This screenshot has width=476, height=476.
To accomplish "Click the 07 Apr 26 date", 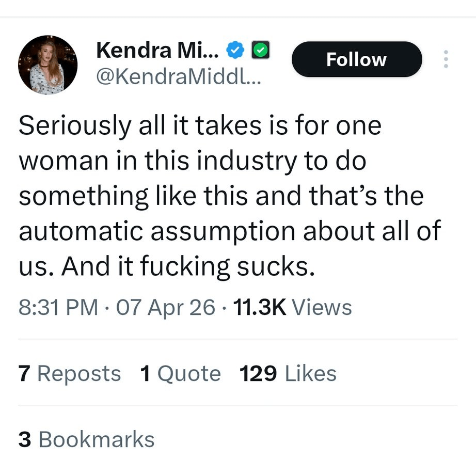I will [x=165, y=307].
